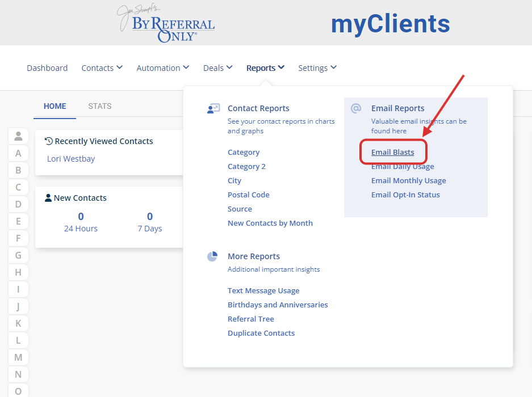Click the Recently Viewed history clock icon
Screen dimensions: 532x397
(x=49, y=141)
